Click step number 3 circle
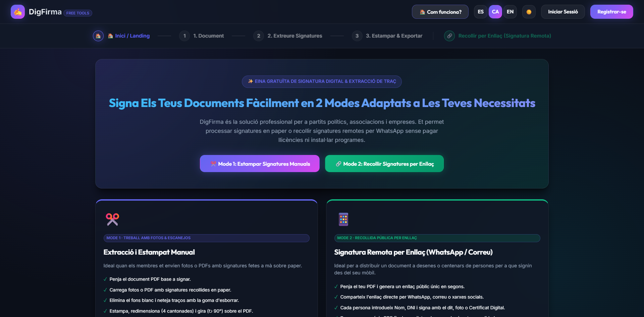Image resolution: width=644 pixels, height=317 pixels. tap(357, 36)
